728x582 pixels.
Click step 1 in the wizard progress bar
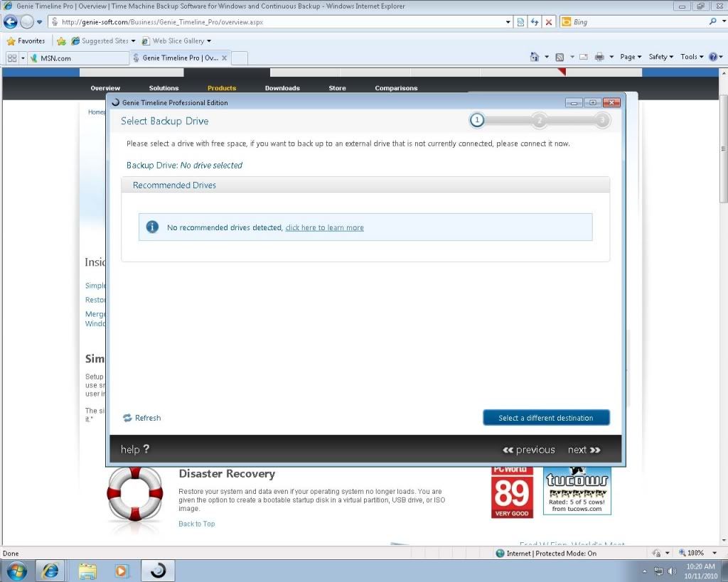[477, 120]
